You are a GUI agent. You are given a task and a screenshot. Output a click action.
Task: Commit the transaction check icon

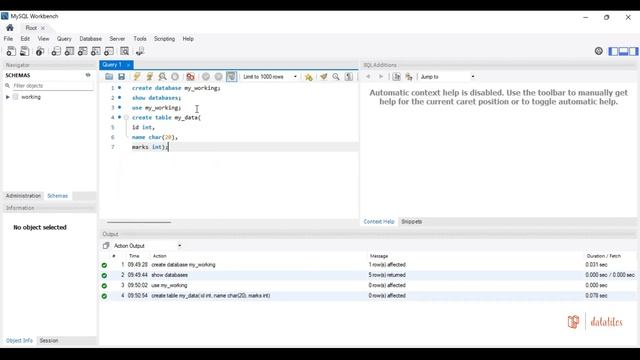click(206, 77)
